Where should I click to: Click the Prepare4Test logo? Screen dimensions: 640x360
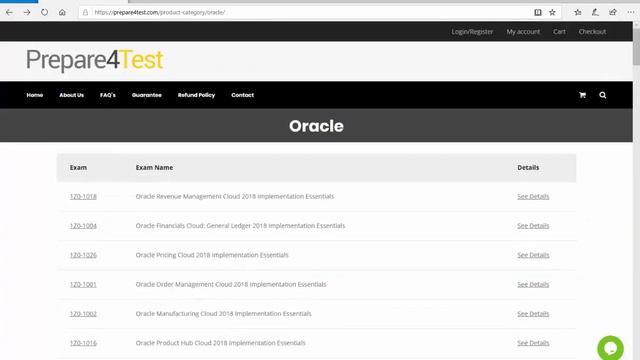click(x=95, y=60)
